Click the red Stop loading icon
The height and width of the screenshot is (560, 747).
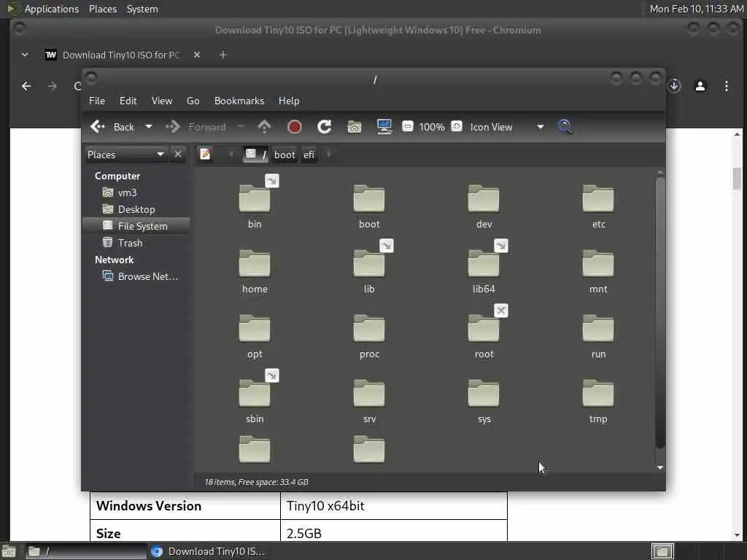295,127
